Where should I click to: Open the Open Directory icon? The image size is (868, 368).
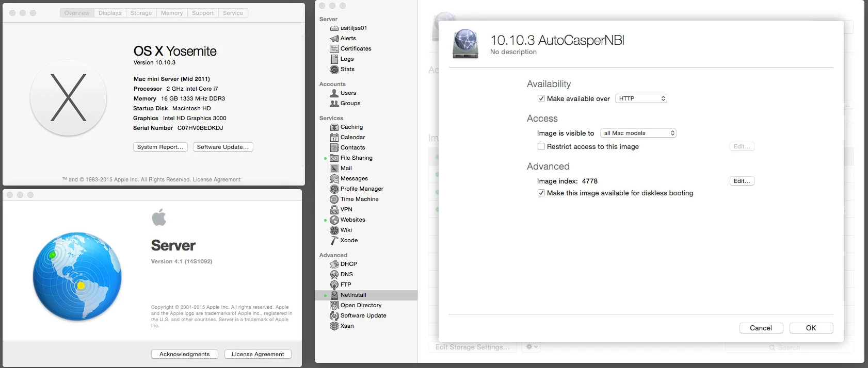[x=334, y=305]
